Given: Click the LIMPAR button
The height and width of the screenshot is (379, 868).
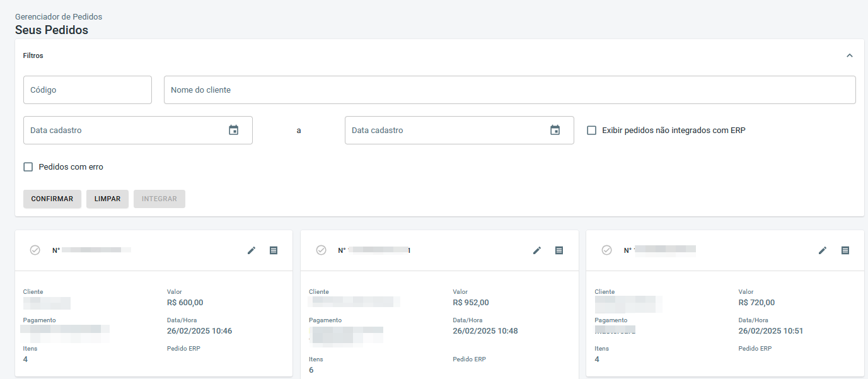Looking at the screenshot, I should (x=107, y=199).
